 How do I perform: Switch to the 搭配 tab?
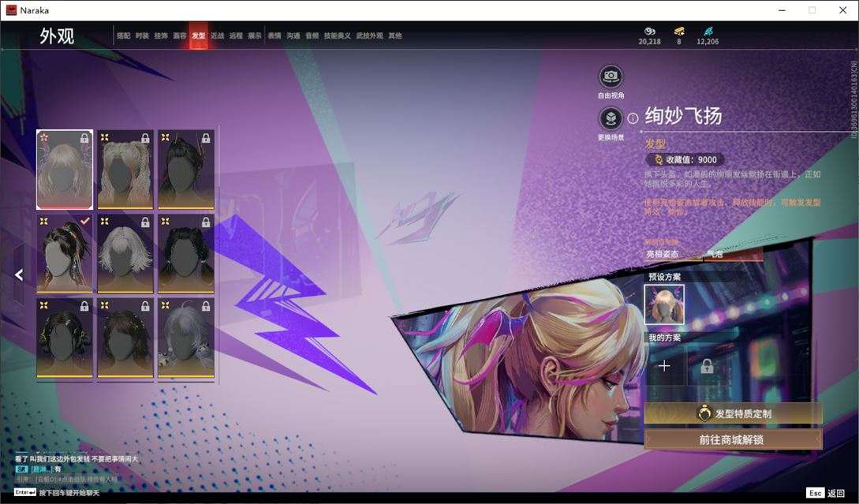[123, 35]
